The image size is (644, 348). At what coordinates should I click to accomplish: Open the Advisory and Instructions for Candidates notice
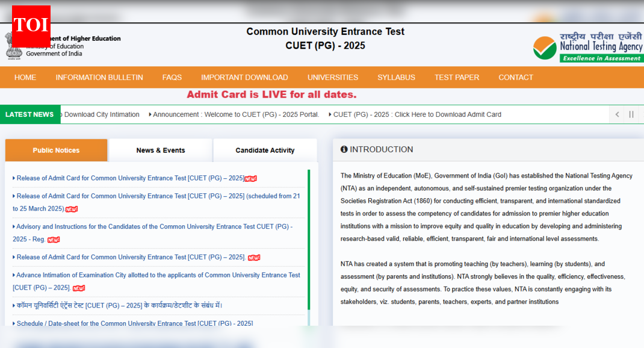pyautogui.click(x=152, y=227)
